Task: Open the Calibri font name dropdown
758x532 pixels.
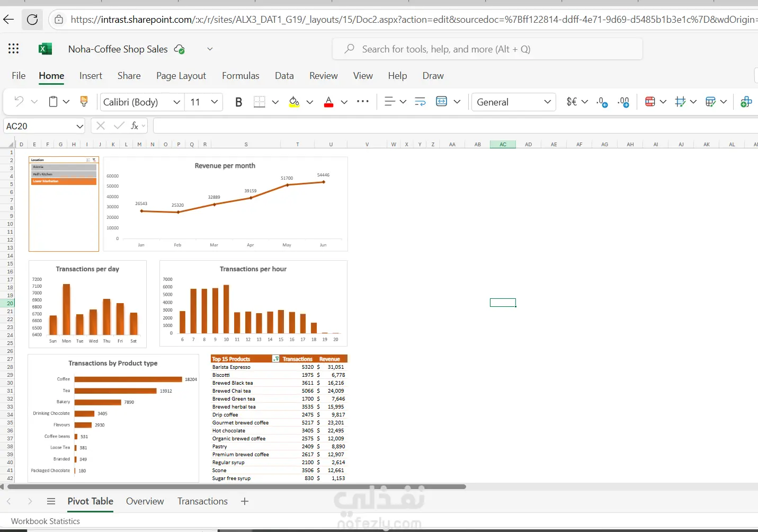Action: click(177, 102)
